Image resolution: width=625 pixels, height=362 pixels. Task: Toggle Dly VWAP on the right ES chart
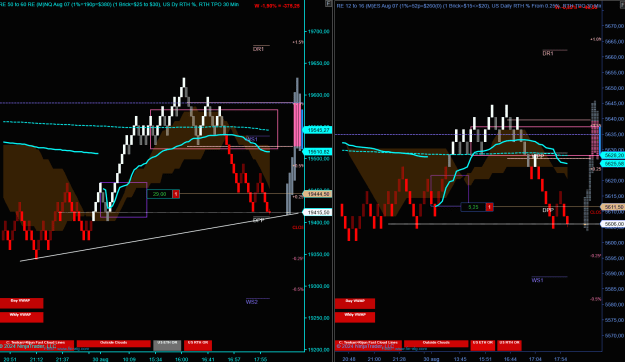[x=355, y=303]
